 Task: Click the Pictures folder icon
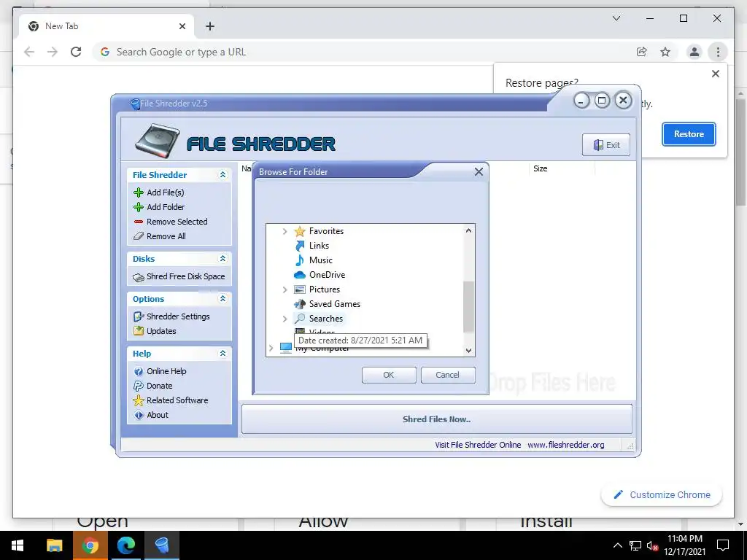pyautogui.click(x=300, y=289)
